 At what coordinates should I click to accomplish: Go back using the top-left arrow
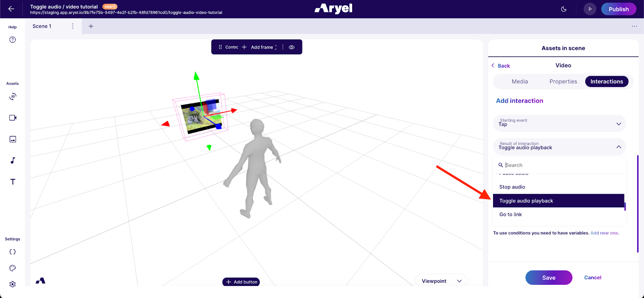pyautogui.click(x=11, y=9)
